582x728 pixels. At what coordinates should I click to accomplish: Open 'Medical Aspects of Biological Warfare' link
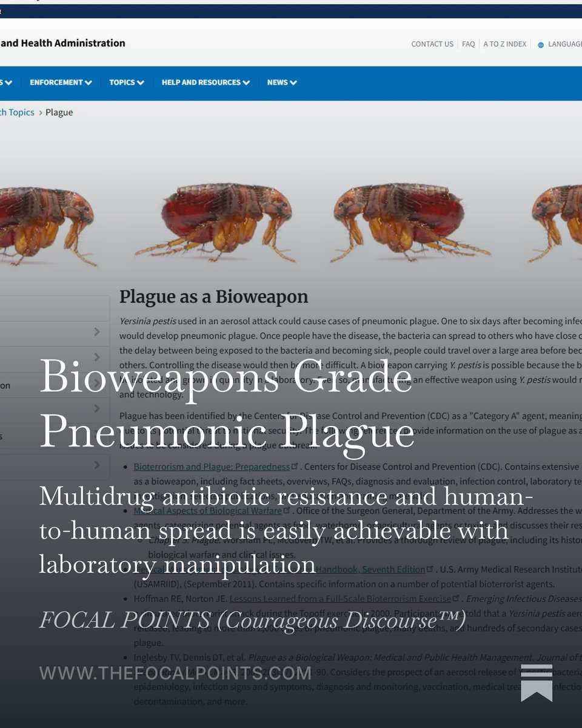tap(207, 511)
